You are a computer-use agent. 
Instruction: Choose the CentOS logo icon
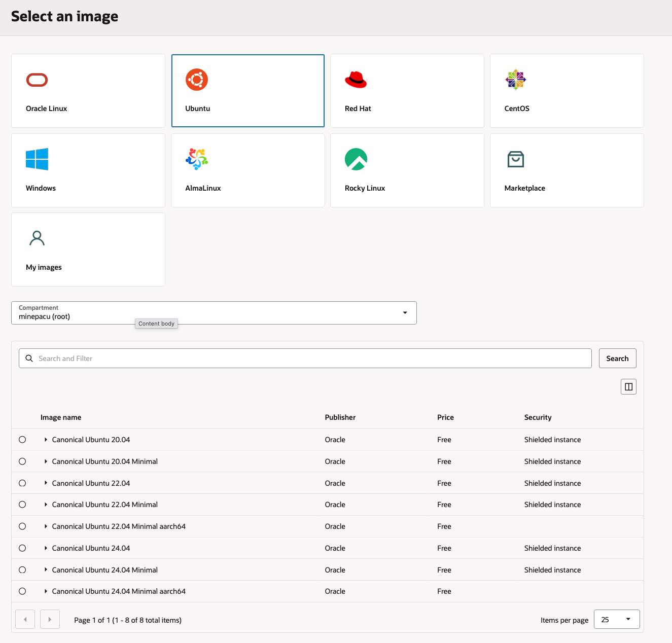(515, 80)
